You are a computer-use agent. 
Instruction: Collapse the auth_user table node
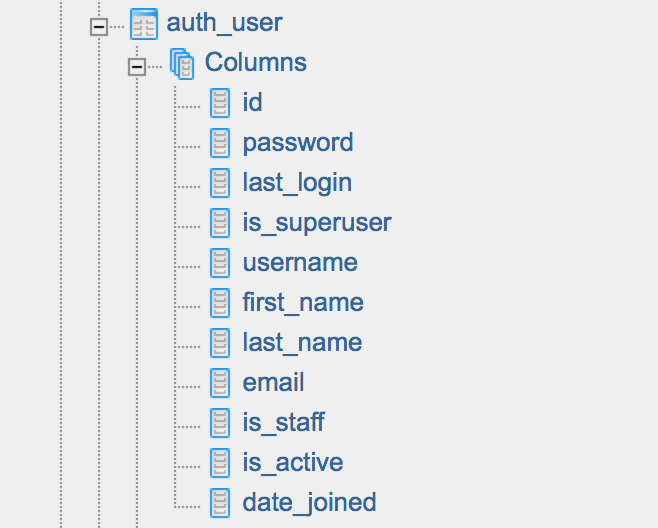pos(99,27)
